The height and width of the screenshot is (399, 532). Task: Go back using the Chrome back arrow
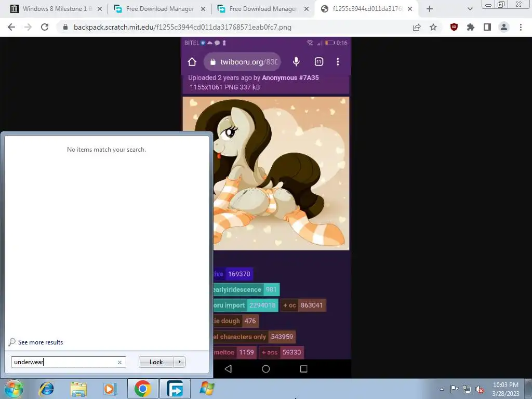pos(11,27)
